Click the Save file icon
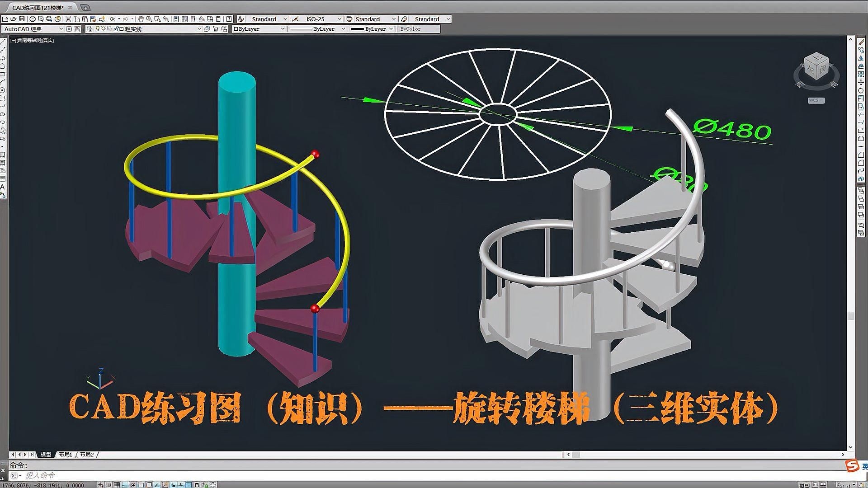This screenshot has width=868, height=488. pos(22,19)
